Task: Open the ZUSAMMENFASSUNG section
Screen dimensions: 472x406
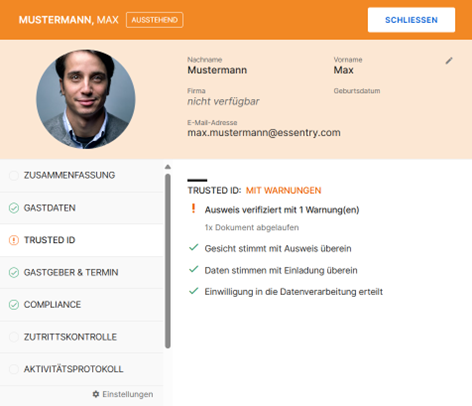Action: coord(82,175)
